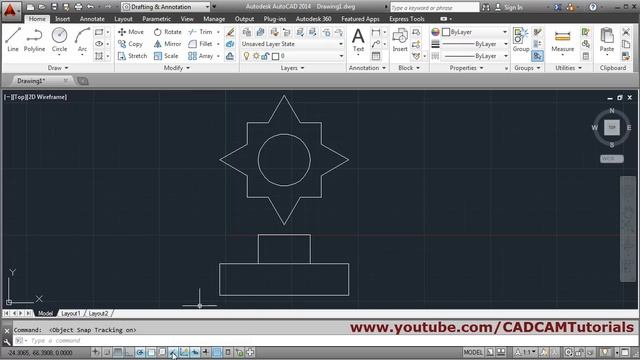Open the Drafting & Annotation workspace dropdown
The width and height of the screenshot is (640, 360).
(x=166, y=7)
